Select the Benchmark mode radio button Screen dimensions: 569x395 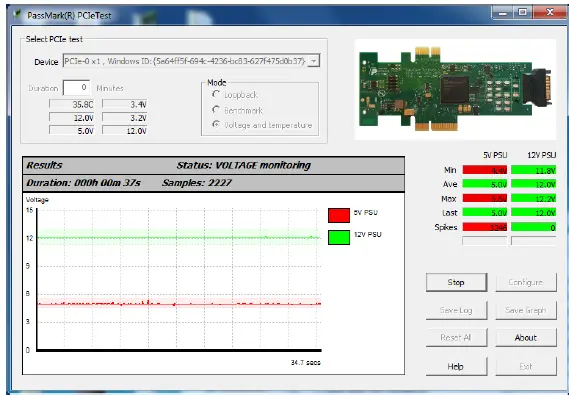[216, 110]
